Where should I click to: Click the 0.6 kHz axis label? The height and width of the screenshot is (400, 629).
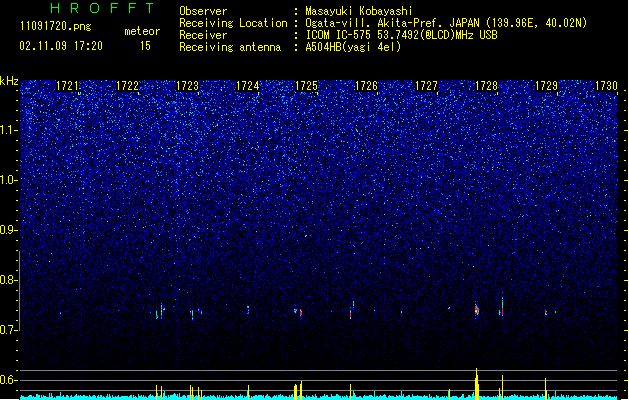click(9, 380)
